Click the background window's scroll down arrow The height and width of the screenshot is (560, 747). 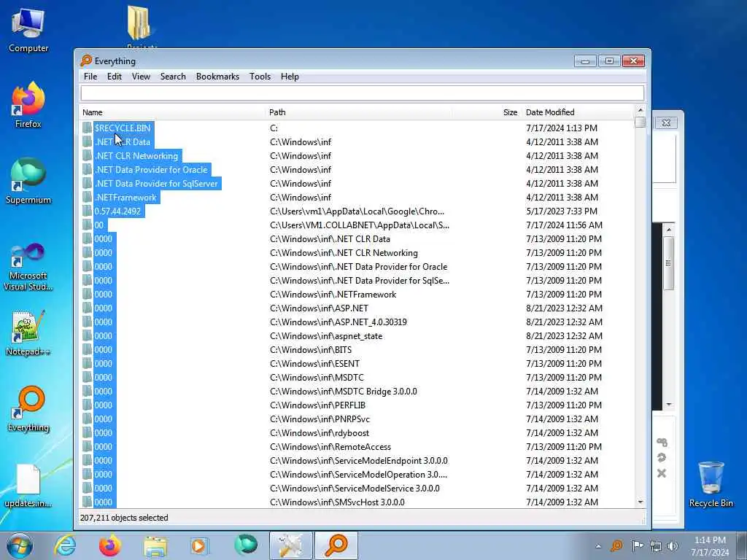tap(669, 405)
